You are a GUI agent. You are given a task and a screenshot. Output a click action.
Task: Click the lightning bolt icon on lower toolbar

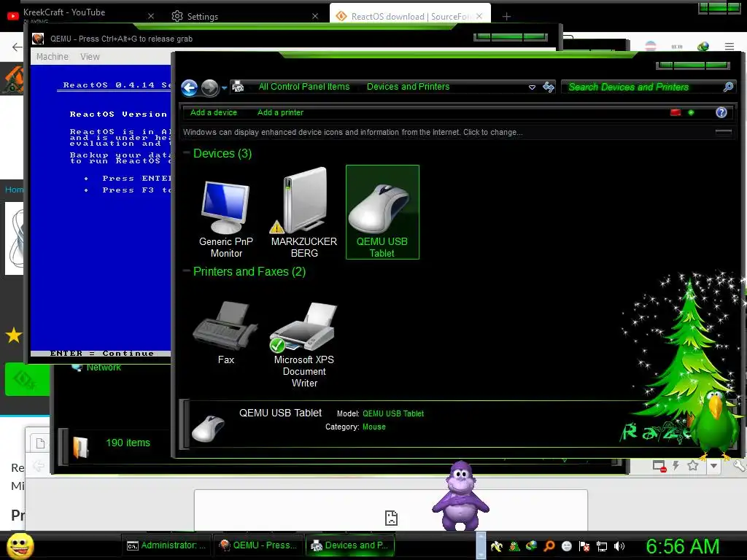[676, 465]
